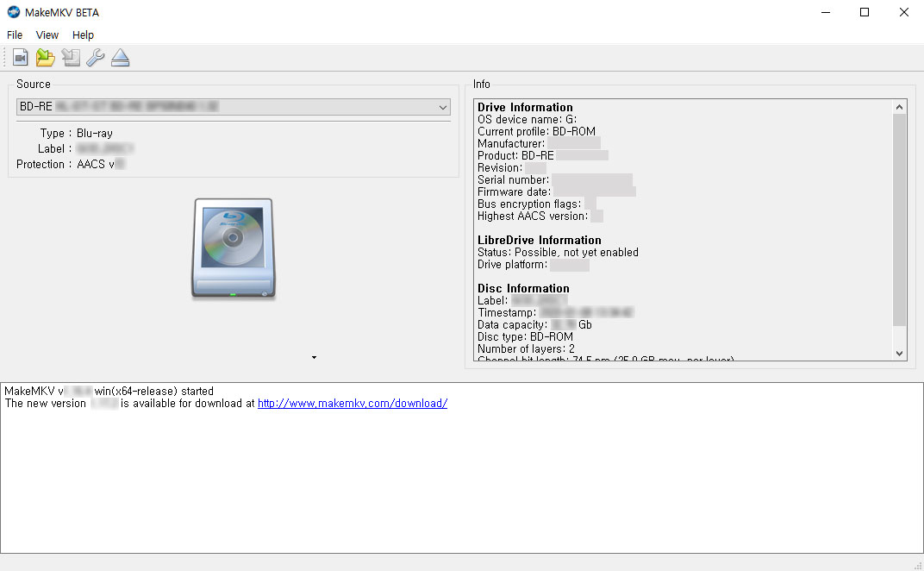
Task: Click the 'Type : Blu-ray' text
Action: (76, 134)
